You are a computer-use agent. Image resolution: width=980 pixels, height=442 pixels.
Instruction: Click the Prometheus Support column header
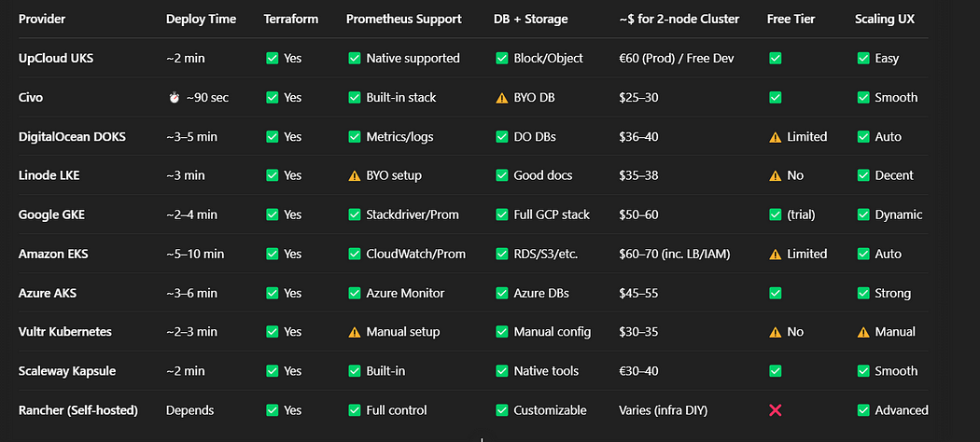[404, 19]
